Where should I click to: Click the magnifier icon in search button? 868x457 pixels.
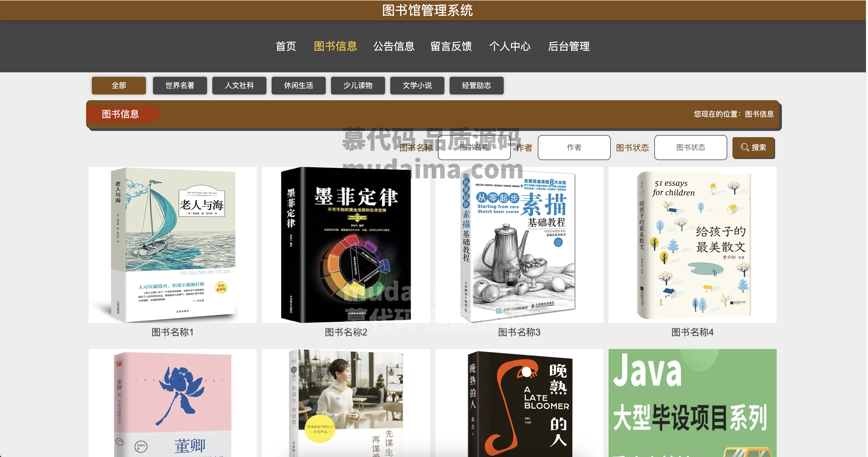point(744,148)
